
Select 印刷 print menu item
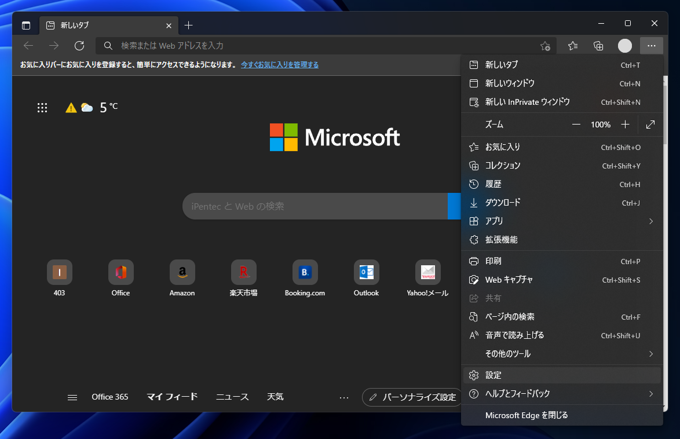562,261
